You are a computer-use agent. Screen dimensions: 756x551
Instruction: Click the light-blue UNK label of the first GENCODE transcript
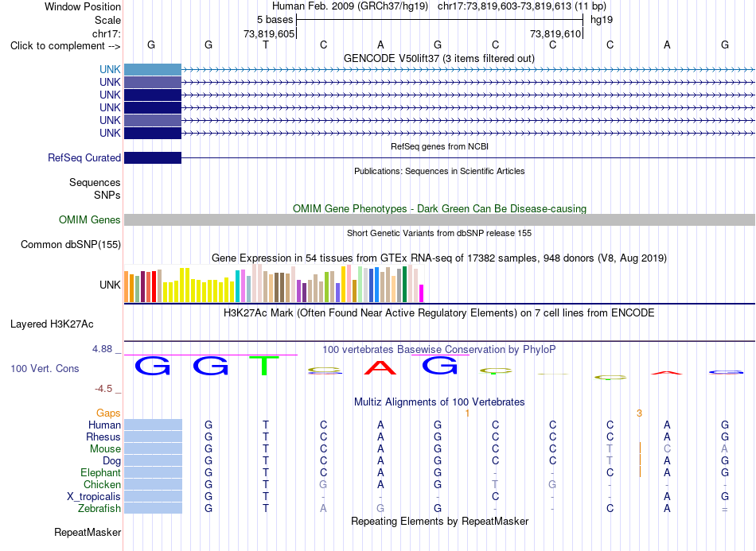click(x=110, y=69)
